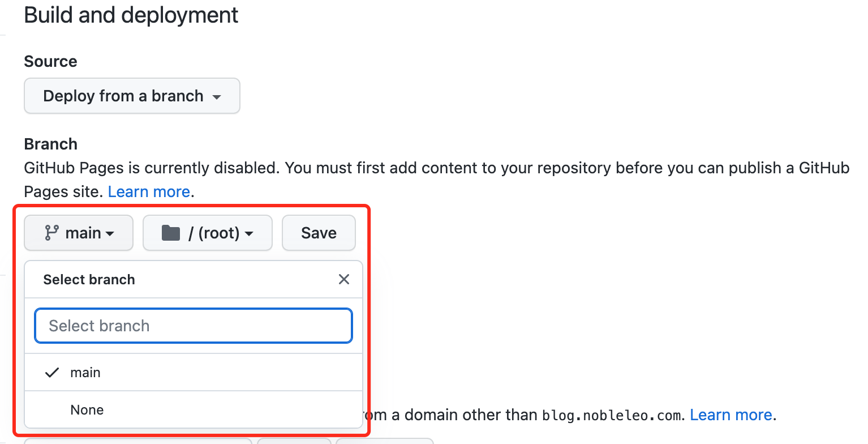Expand the / (root) folder dropdown

tap(208, 233)
